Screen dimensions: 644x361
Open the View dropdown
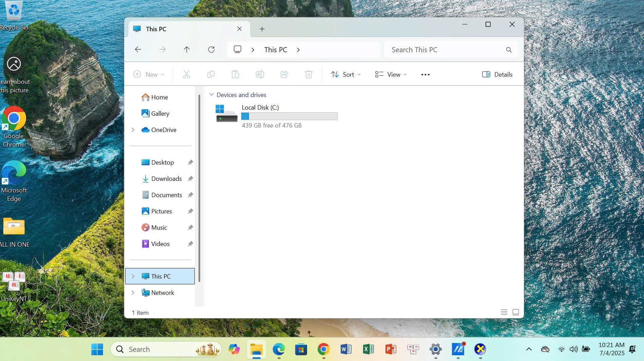[391, 74]
